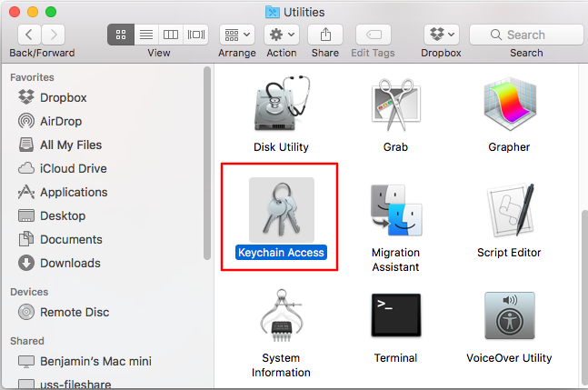Switch to icon view
The image size is (588, 390).
[121, 35]
